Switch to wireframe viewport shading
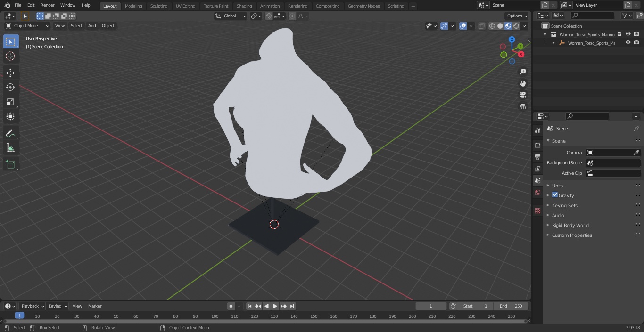The image size is (644, 332). click(x=492, y=26)
